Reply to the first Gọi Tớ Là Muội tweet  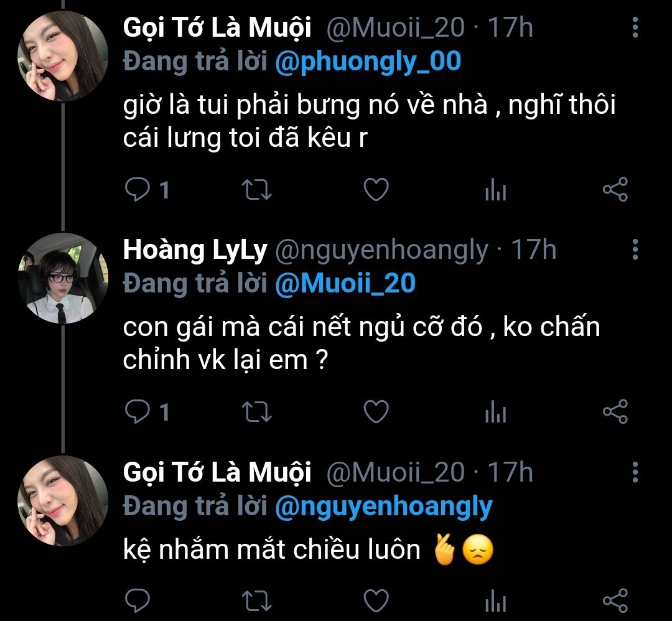137,190
